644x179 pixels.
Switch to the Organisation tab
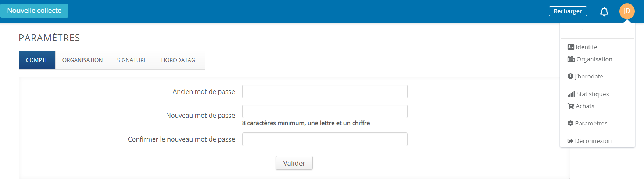tap(82, 60)
